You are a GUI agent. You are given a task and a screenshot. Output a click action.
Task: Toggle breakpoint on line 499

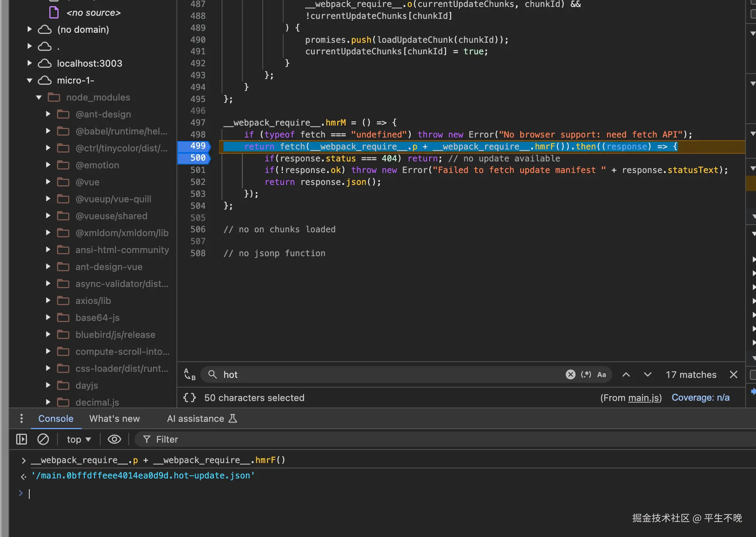coord(198,146)
